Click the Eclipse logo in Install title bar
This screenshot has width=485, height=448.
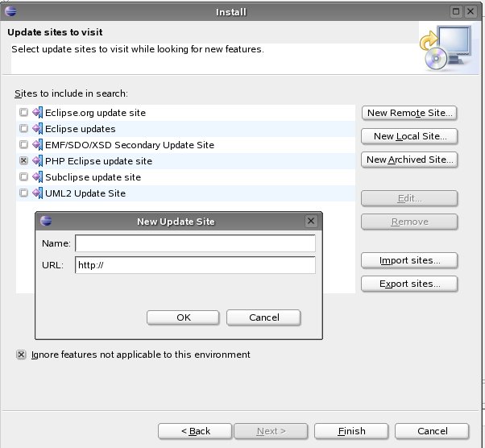pyautogui.click(x=10, y=11)
